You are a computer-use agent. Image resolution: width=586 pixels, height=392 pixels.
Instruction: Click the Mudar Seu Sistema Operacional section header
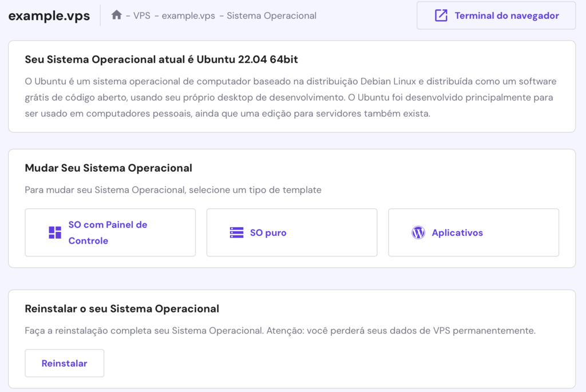tap(108, 168)
